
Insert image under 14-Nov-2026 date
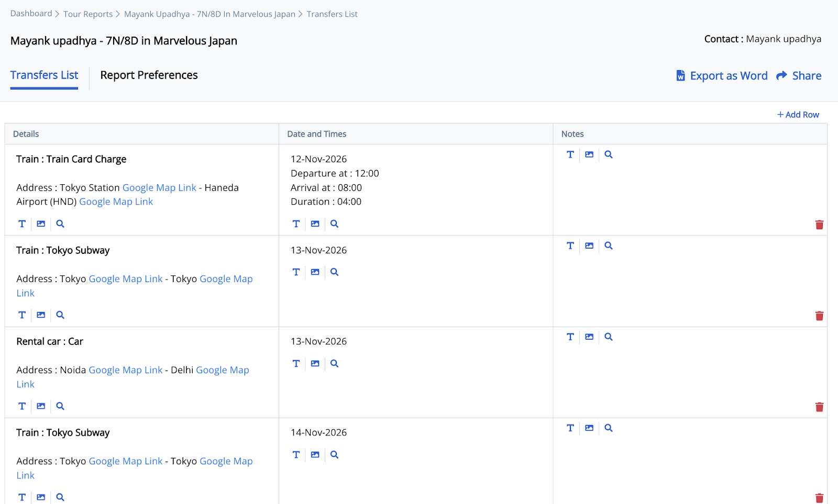315,455
